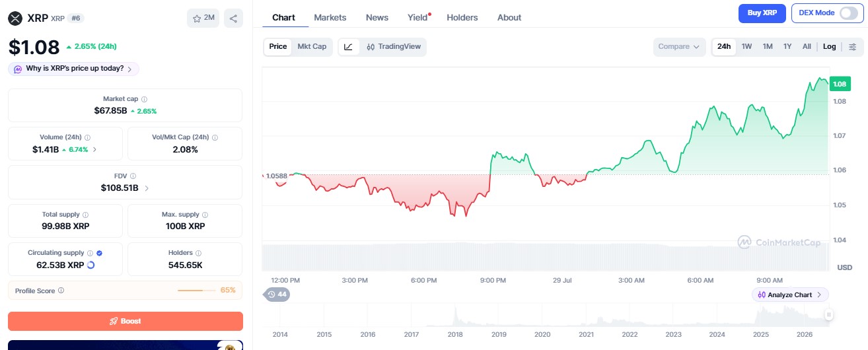This screenshot has height=350, width=868.
Task: Click the Max. supply info icon
Action: pos(205,215)
